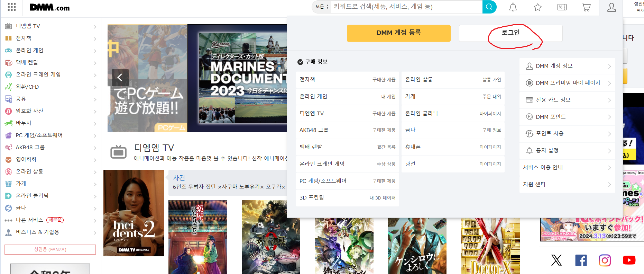644x274 pixels.
Task: Open 포인트 사용 menu item
Action: [567, 133]
